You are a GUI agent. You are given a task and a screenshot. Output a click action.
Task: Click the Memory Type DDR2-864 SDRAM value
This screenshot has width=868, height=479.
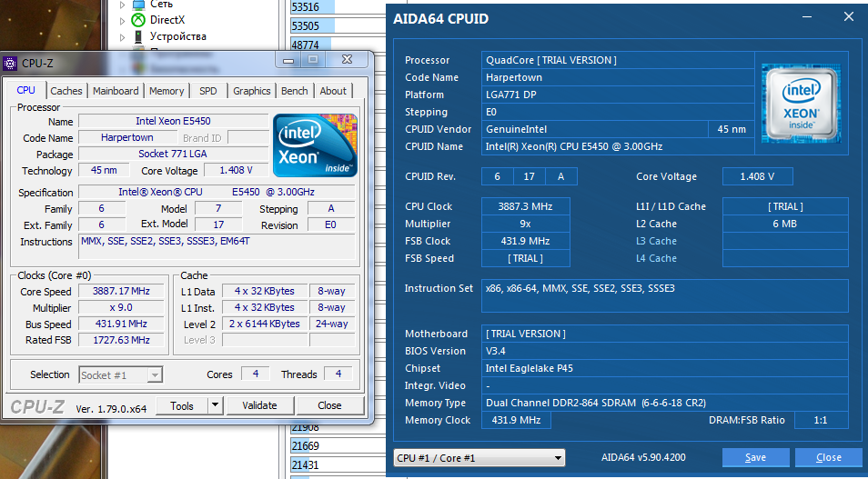pos(664,403)
